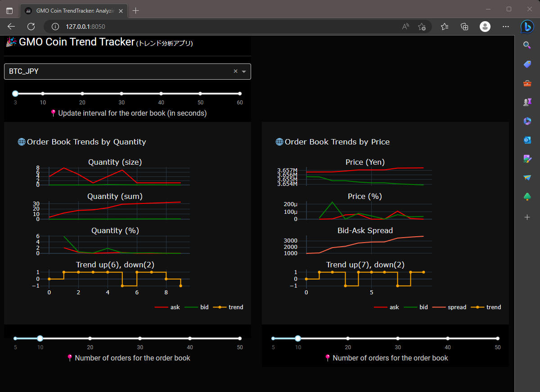The width and height of the screenshot is (540, 392).
Task: Open the sidebar Image Creator icon
Action: click(x=527, y=159)
